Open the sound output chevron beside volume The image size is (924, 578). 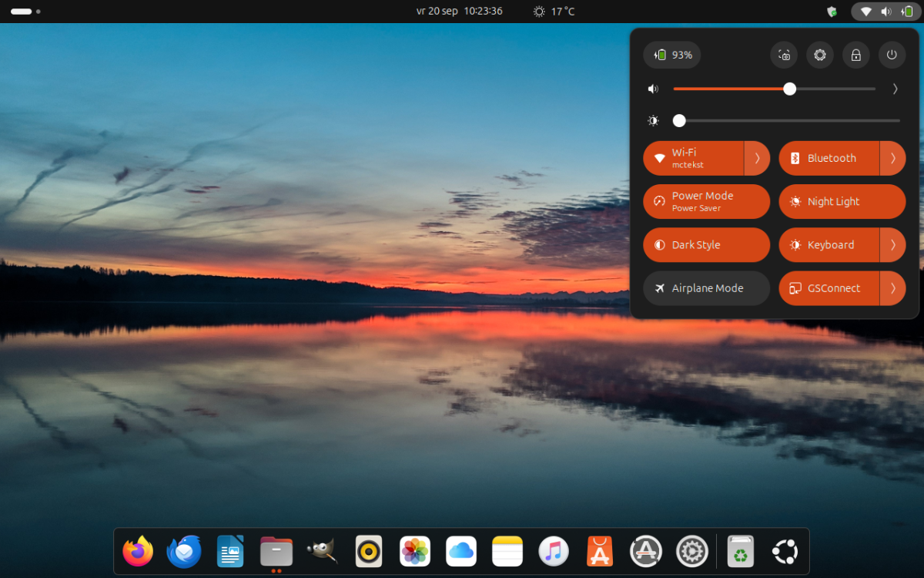point(895,89)
